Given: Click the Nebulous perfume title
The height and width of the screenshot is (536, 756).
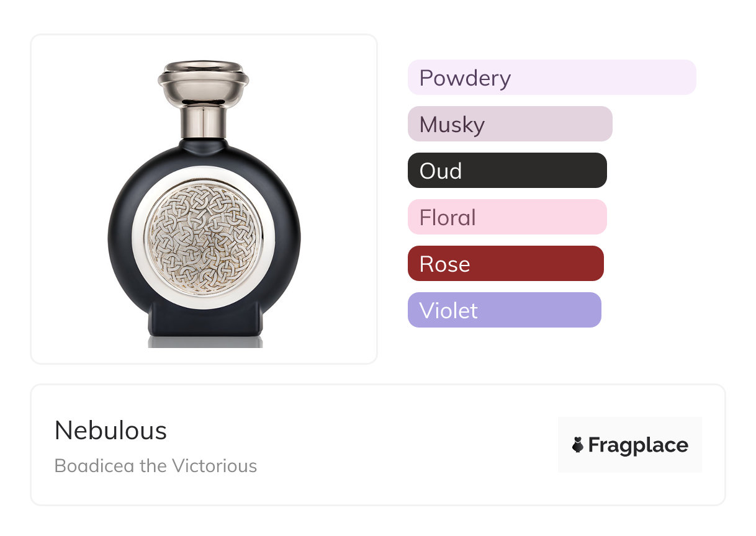Looking at the screenshot, I should [x=110, y=431].
